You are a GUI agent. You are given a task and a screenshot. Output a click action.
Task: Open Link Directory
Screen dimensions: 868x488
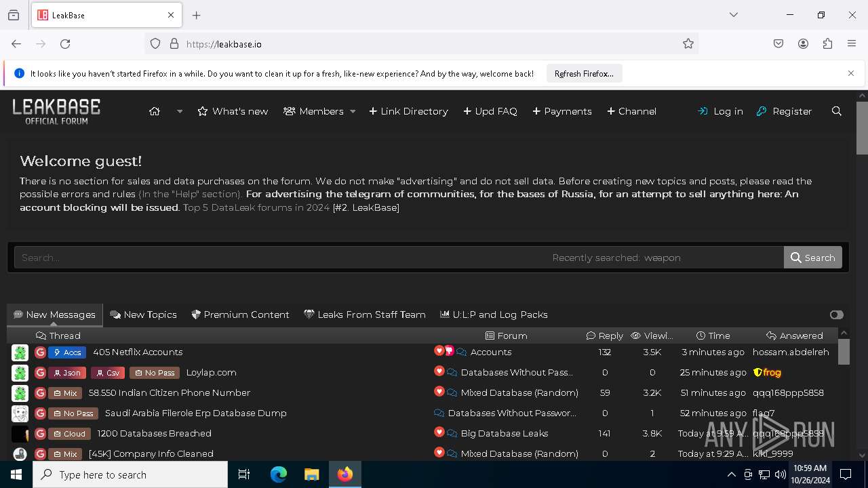tap(408, 111)
